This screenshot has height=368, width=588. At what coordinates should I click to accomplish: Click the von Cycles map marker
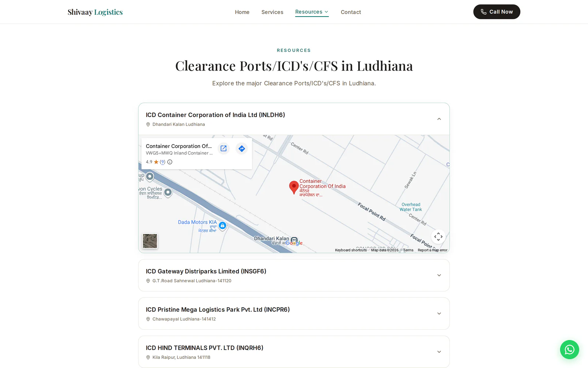click(168, 192)
